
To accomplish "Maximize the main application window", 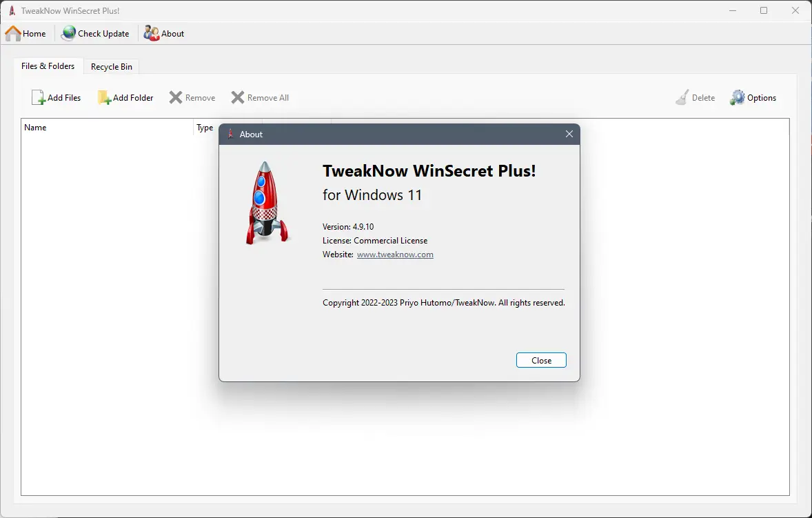I will [764, 10].
